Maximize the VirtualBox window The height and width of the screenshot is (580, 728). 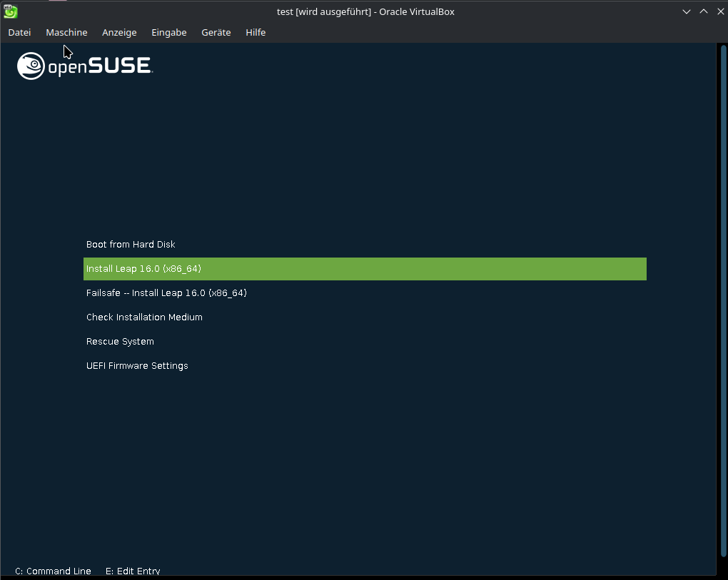coord(703,11)
